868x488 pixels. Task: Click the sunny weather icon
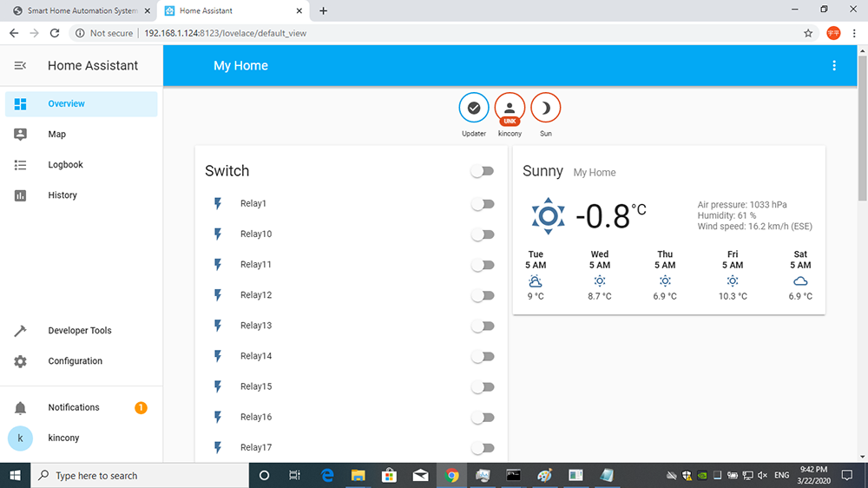pos(549,215)
